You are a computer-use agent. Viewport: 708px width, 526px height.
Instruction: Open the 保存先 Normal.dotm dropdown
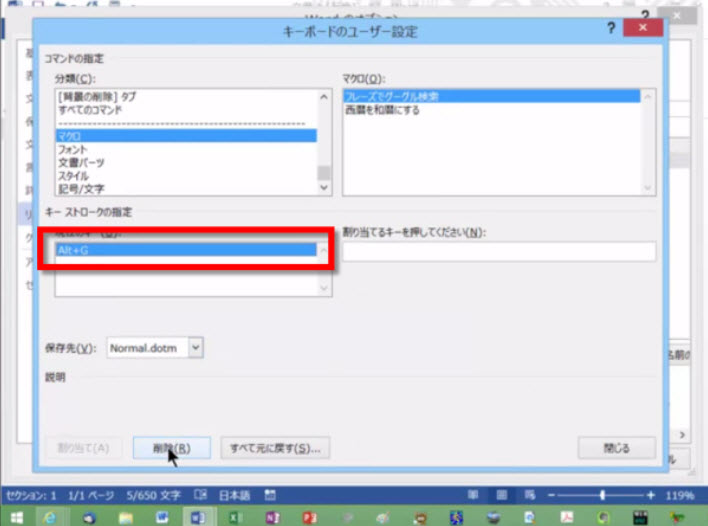coord(195,347)
